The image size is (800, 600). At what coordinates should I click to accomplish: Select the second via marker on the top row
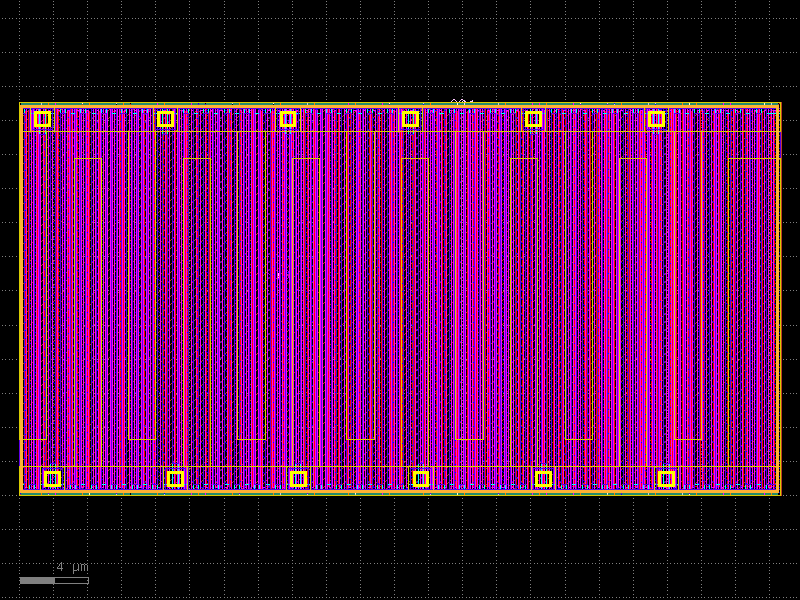click(x=165, y=119)
